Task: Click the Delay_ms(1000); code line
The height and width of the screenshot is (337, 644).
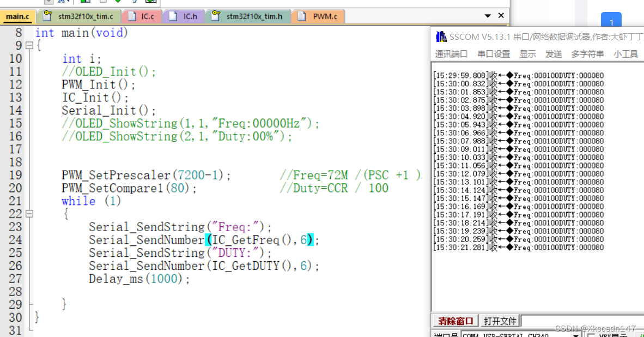Action: pyautogui.click(x=139, y=279)
